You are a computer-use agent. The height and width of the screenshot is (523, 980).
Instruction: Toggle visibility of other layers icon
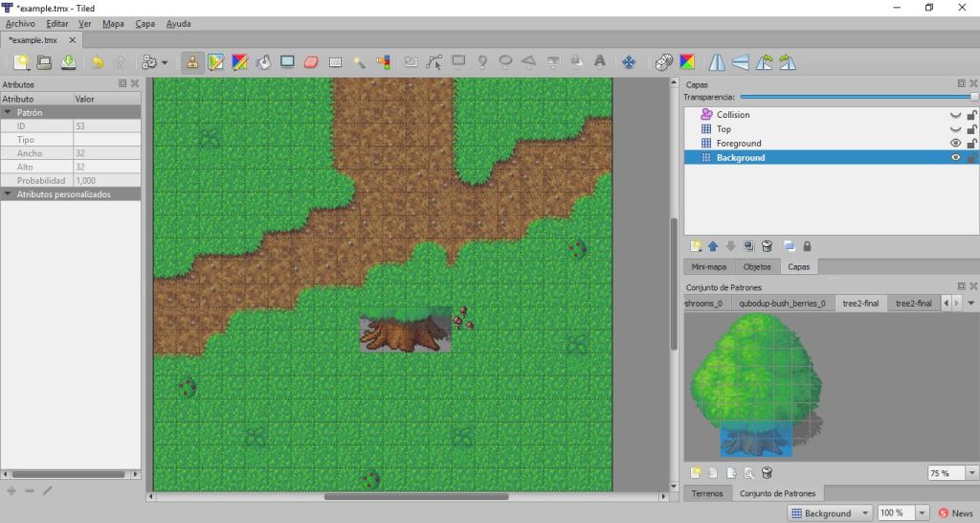789,246
